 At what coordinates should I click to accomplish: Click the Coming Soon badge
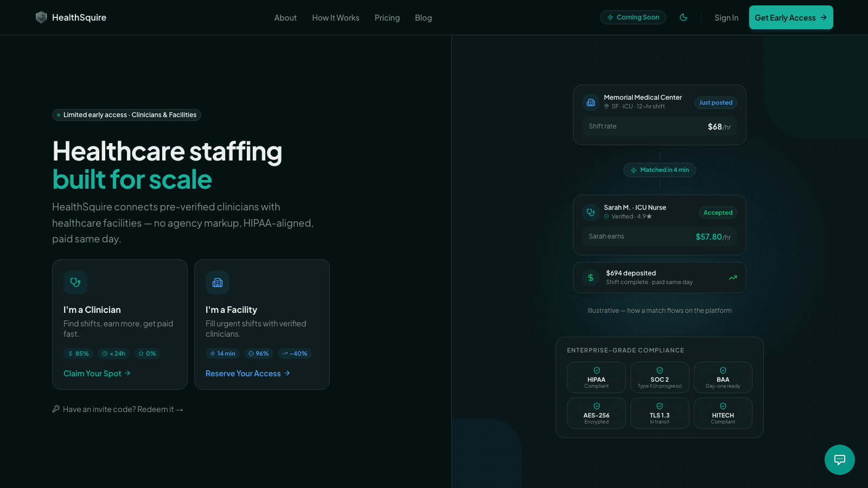[633, 17]
